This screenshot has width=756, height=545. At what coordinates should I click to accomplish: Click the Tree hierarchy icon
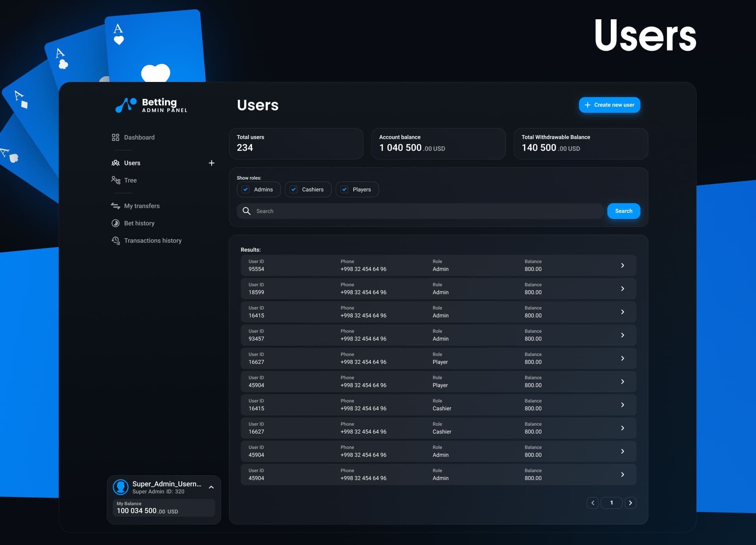(x=115, y=180)
